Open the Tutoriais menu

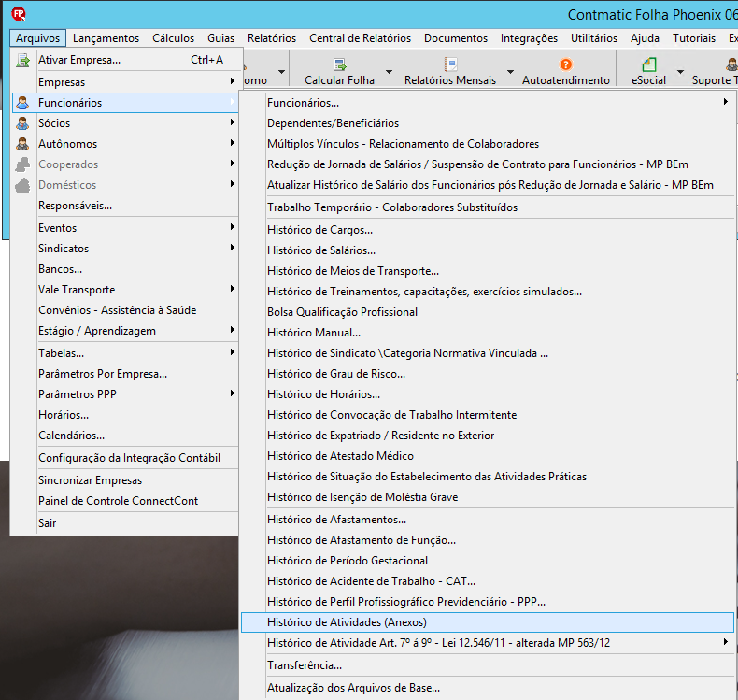[x=694, y=38]
